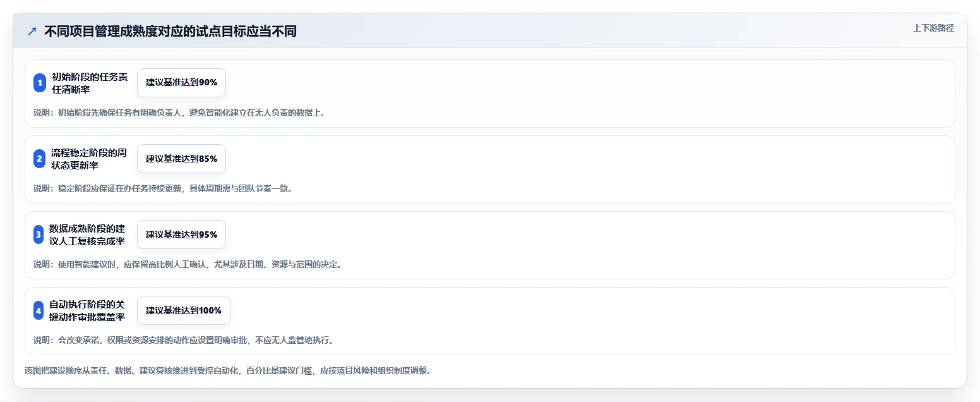Select the title 不同项目管理成熟度对应的试点目标应当不同
This screenshot has width=980, height=402.
170,32
